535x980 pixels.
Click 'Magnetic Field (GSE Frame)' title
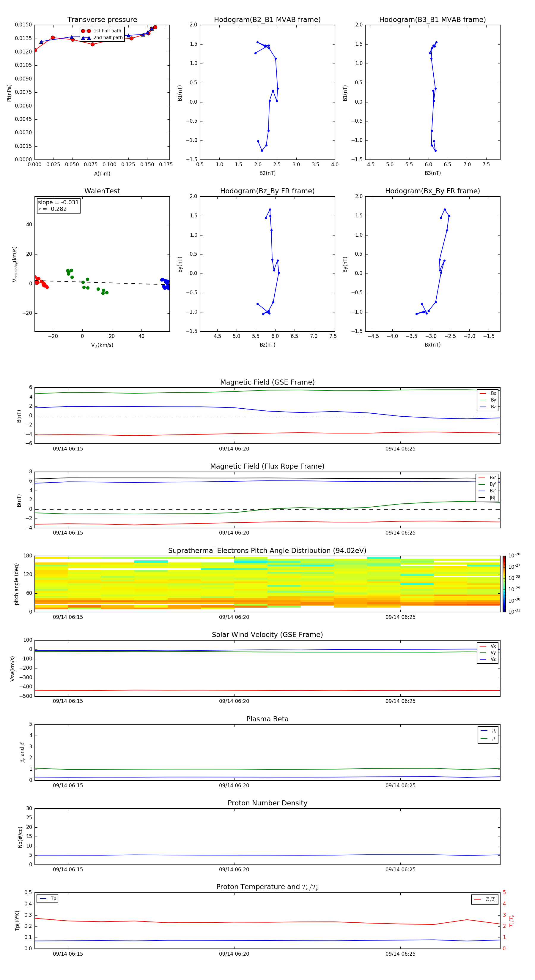tap(267, 382)
